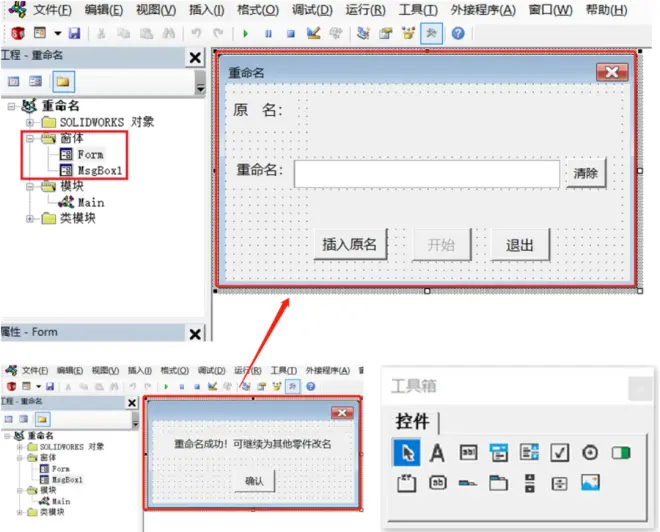Image resolution: width=660 pixels, height=532 pixels.
Task: Expand SOLIDWORKS 对象 folder in MsgBox1 editor tree
Action: (x=20, y=447)
